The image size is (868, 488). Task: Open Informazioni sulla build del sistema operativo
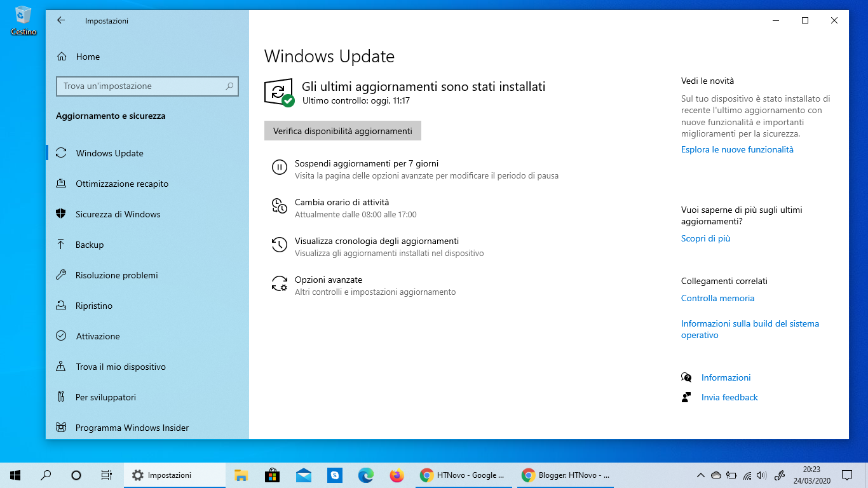[750, 329]
